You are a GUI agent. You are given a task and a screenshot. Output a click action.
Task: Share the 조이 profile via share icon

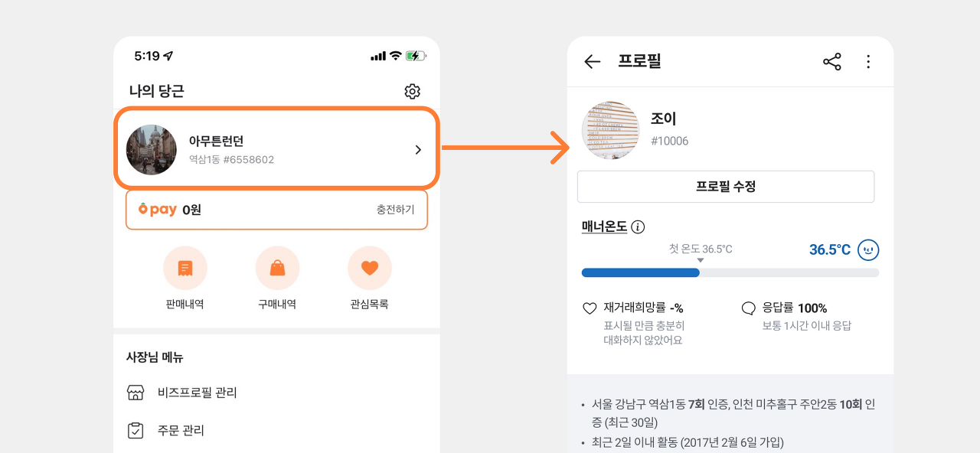coord(832,62)
